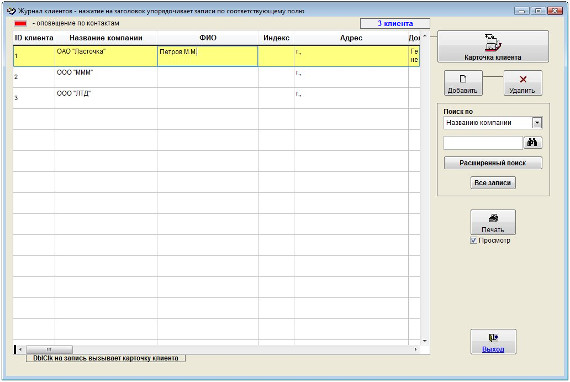This screenshot has height=382, width=570.
Task: Open the Карточка клиента button
Action: [493, 47]
